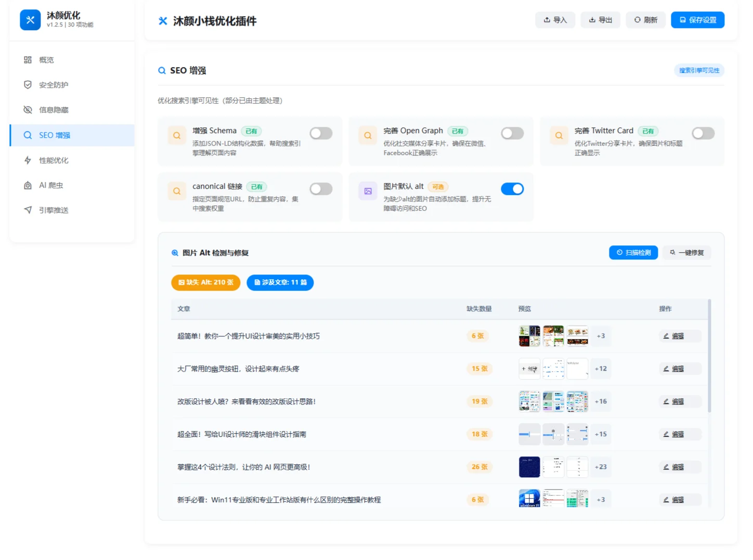The width and height of the screenshot is (753, 560).
Task: Click the 沐颜优化 plugin logo icon
Action: (x=30, y=20)
